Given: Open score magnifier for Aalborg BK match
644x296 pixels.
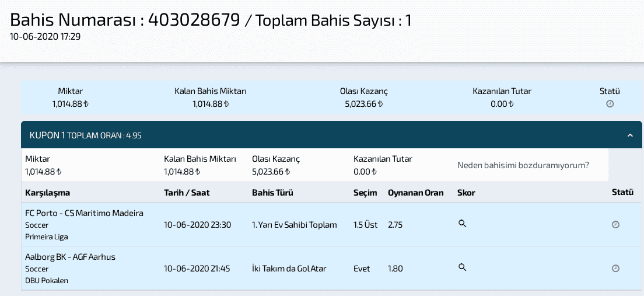Looking at the screenshot, I should [463, 267].
